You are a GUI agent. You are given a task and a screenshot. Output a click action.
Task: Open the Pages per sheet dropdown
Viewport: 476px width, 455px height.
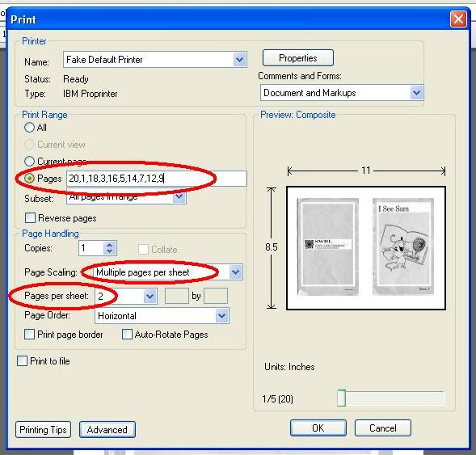150,296
